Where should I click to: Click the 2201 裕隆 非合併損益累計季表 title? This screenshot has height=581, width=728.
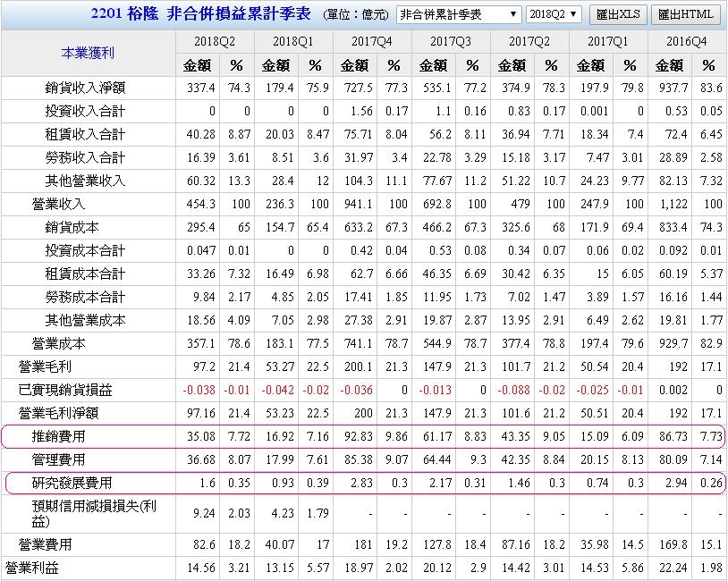(x=200, y=14)
